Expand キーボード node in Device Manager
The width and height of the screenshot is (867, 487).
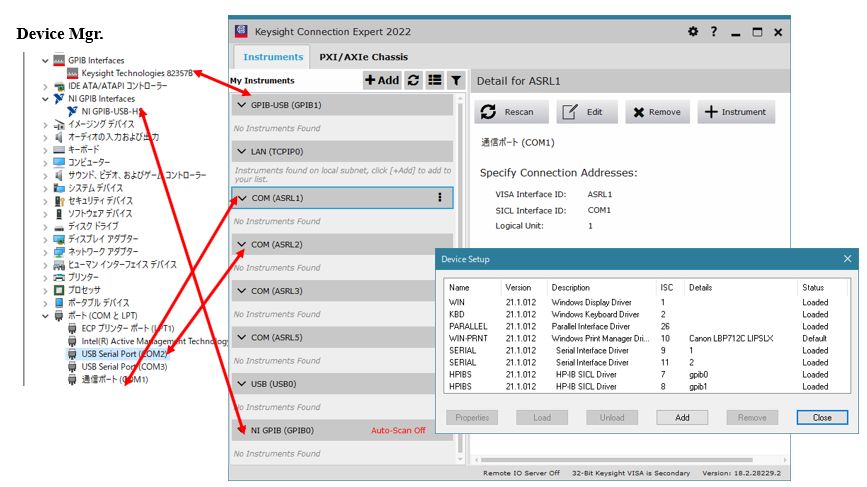coord(45,150)
